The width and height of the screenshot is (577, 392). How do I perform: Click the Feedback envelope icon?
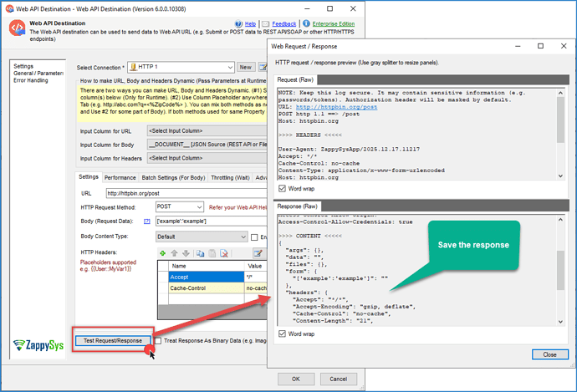[266, 24]
